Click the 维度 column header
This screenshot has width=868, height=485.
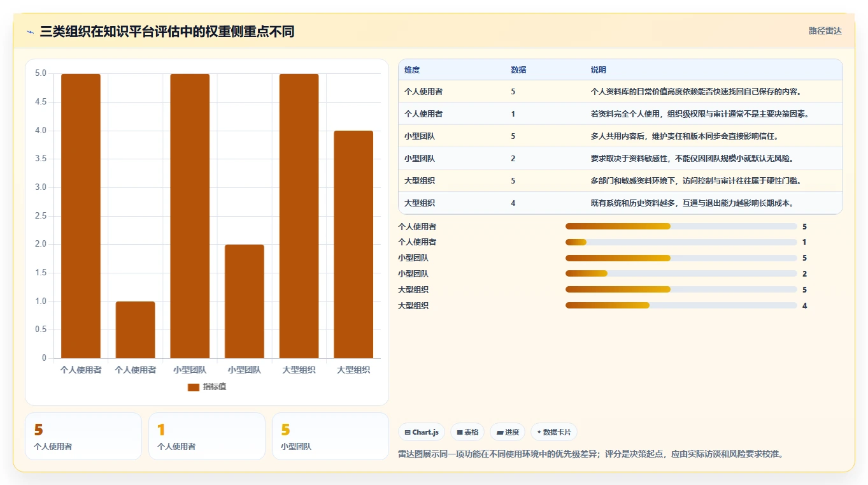pyautogui.click(x=412, y=70)
